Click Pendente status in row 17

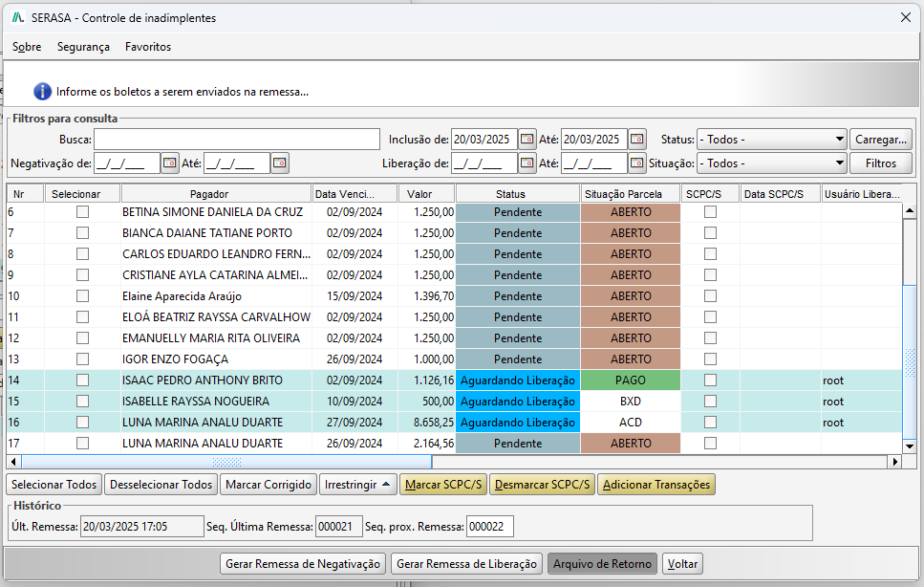pos(518,444)
